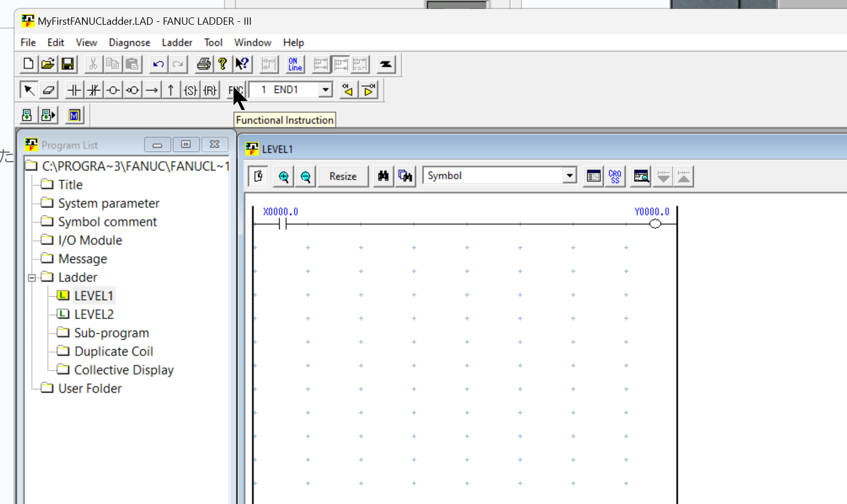Click the binoculars search icon
Viewport: 847px width, 504px height.
pos(383,176)
